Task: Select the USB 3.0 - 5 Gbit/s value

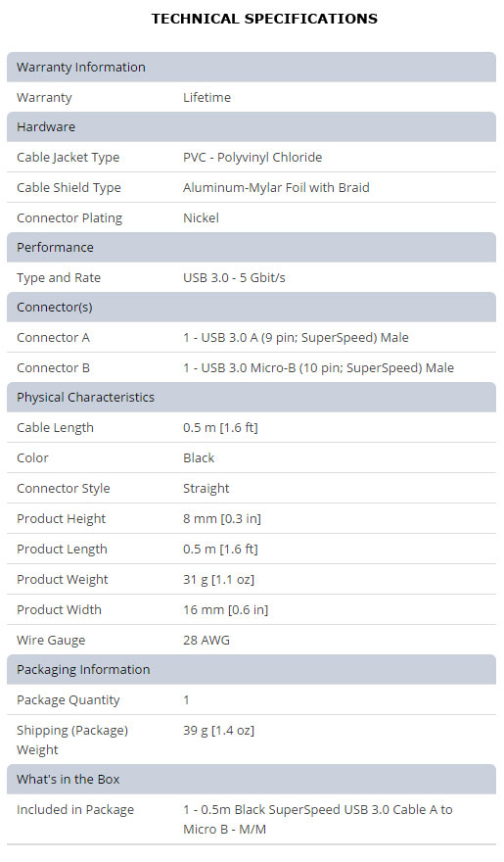Action: [x=235, y=277]
